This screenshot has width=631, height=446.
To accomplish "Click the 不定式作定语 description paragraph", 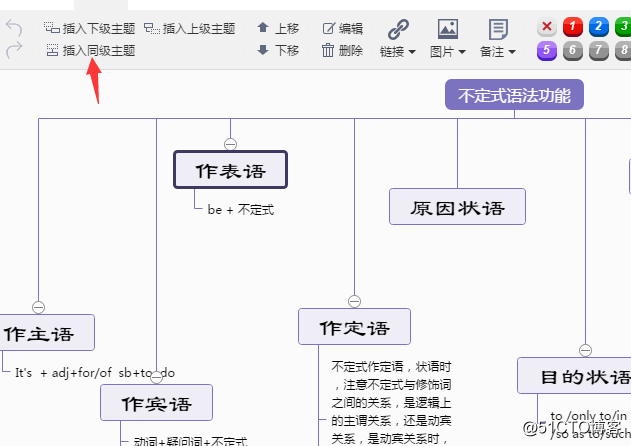I will coord(391,402).
